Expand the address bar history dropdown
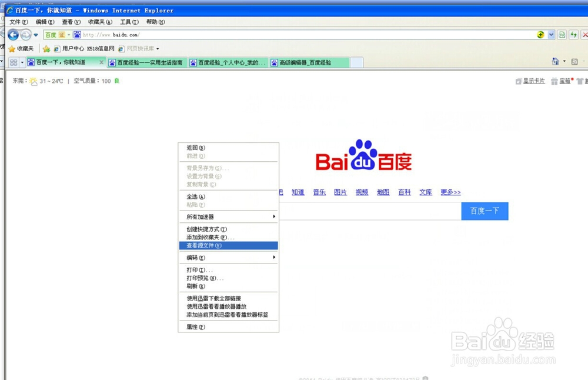 pos(551,35)
